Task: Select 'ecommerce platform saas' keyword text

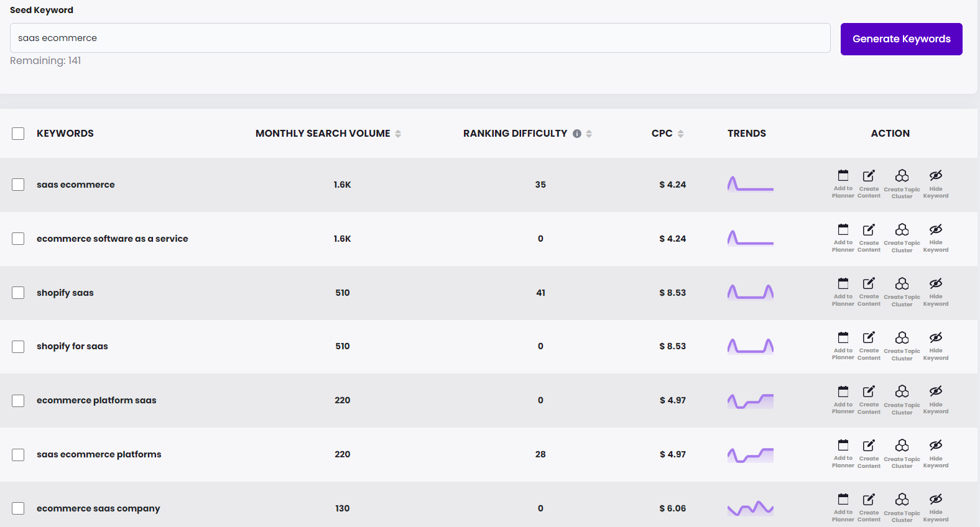Action: tap(96, 400)
